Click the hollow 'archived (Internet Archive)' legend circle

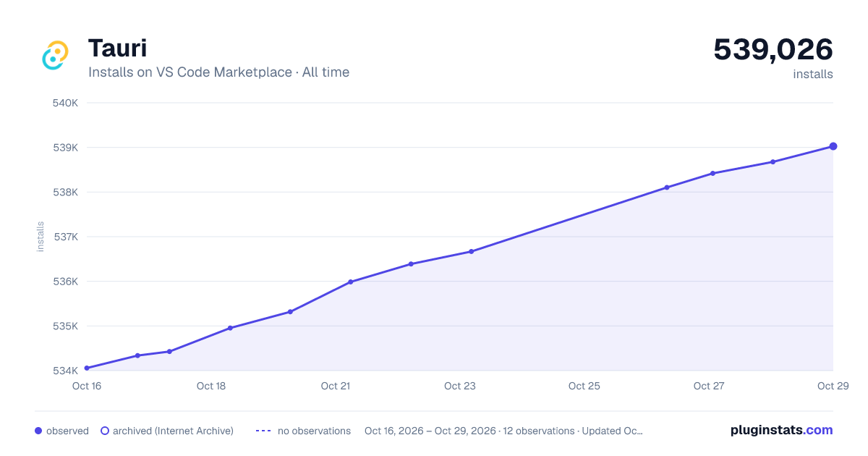point(105,431)
